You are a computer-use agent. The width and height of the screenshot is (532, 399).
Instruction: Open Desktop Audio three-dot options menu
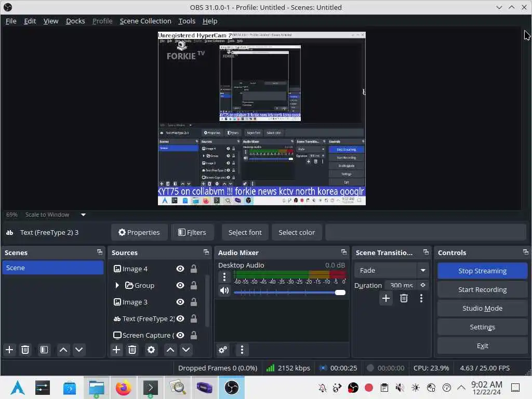coord(224,277)
